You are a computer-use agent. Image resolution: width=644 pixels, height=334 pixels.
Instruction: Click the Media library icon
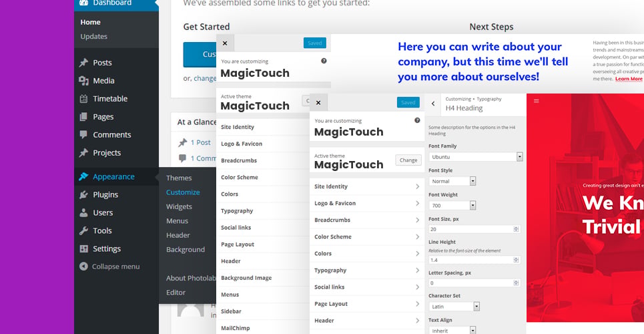point(84,81)
